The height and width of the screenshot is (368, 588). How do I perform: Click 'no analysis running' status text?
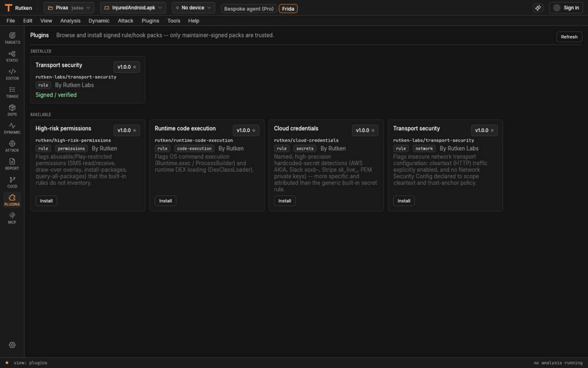558,363
